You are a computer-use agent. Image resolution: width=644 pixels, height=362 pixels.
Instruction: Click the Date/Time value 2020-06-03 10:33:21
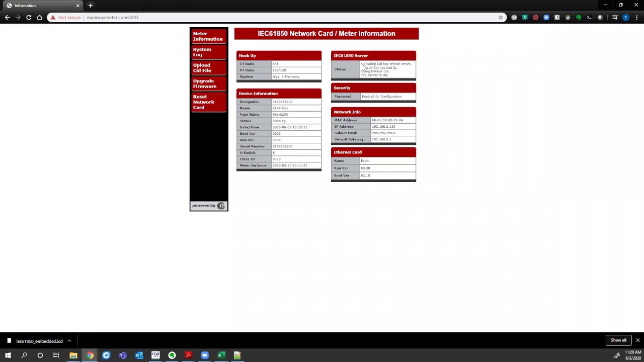[x=290, y=127]
